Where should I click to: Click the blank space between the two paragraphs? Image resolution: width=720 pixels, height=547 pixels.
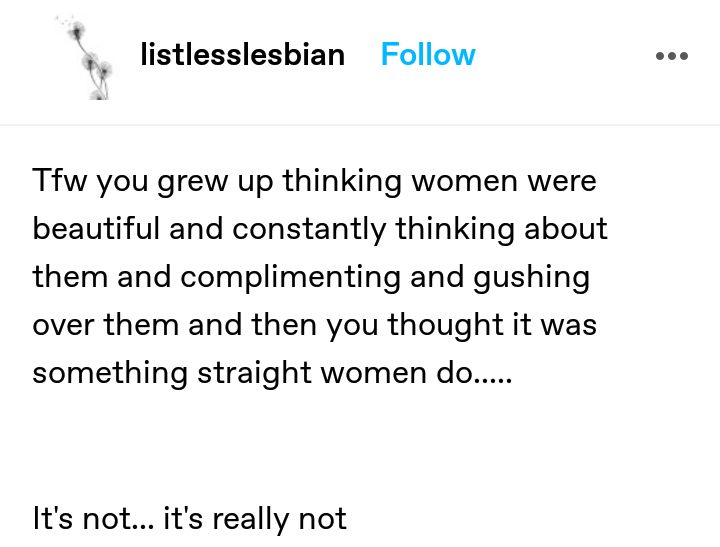pos(360,445)
